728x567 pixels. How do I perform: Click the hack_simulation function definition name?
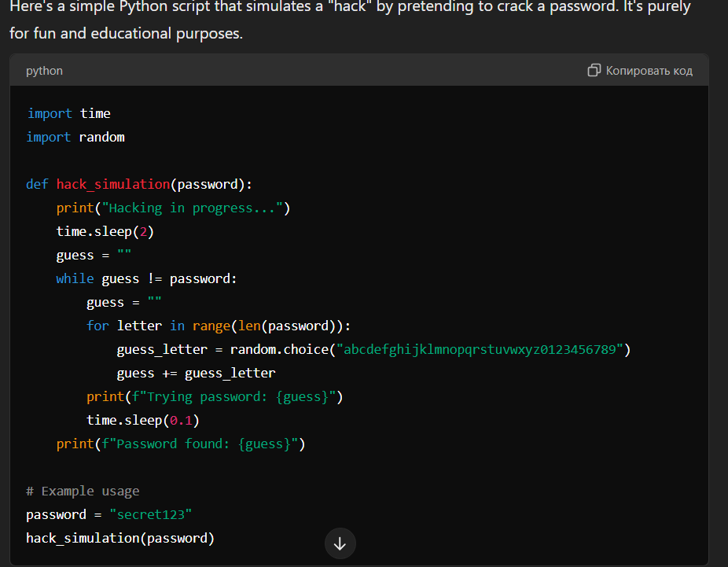[113, 184]
